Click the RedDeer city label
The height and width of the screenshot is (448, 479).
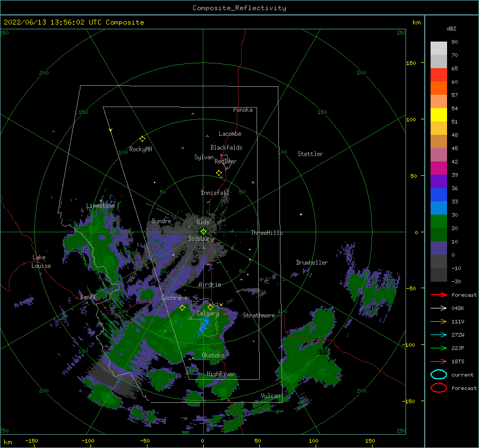pyautogui.click(x=226, y=161)
